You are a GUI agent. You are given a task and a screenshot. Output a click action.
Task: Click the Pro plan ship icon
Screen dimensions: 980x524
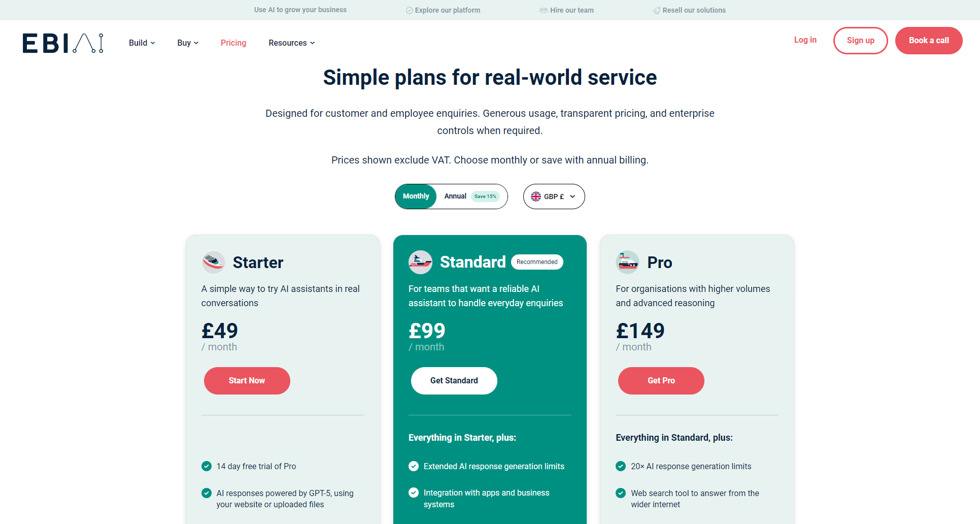(627, 262)
